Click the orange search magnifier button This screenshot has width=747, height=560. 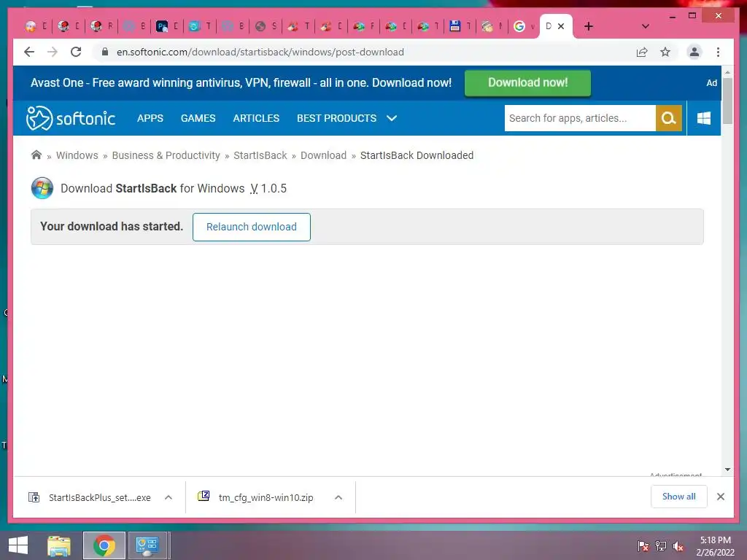668,118
